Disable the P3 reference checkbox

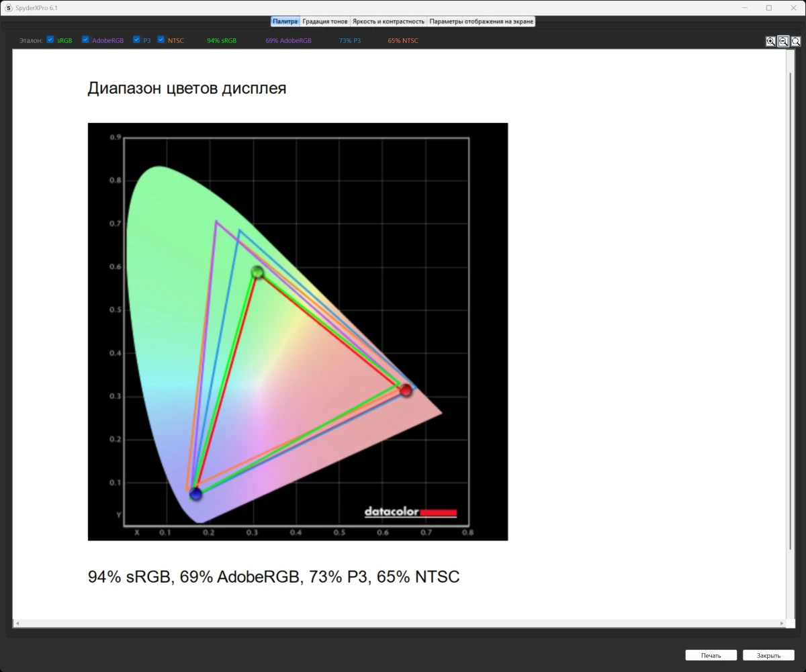point(136,40)
